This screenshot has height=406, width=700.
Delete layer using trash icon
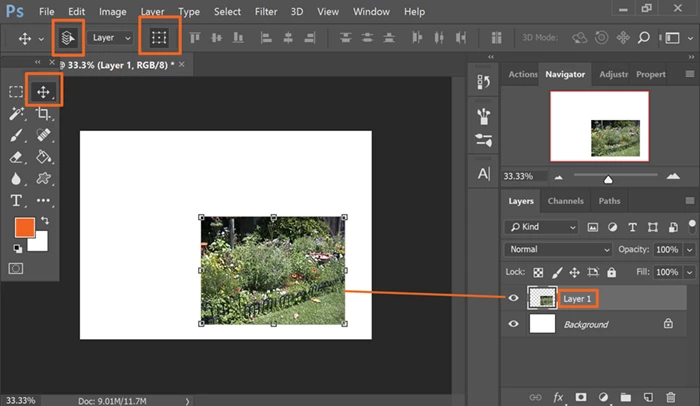(671, 397)
